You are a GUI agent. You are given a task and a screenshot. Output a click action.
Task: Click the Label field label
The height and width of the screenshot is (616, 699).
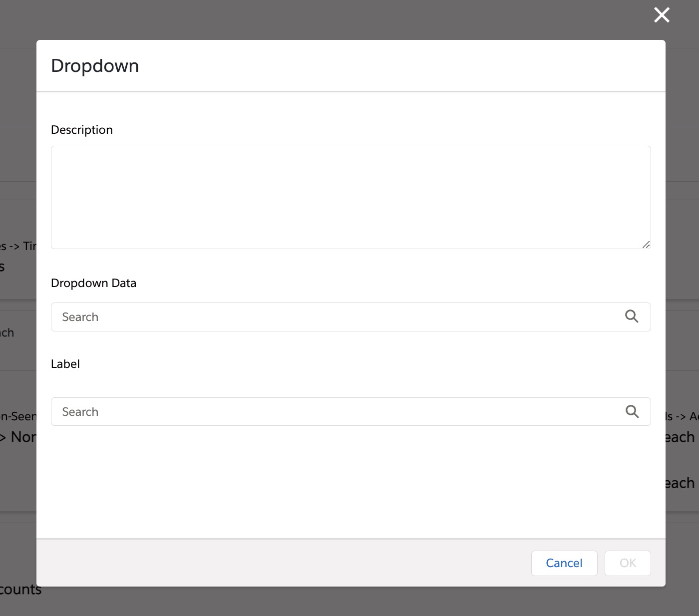pos(65,364)
